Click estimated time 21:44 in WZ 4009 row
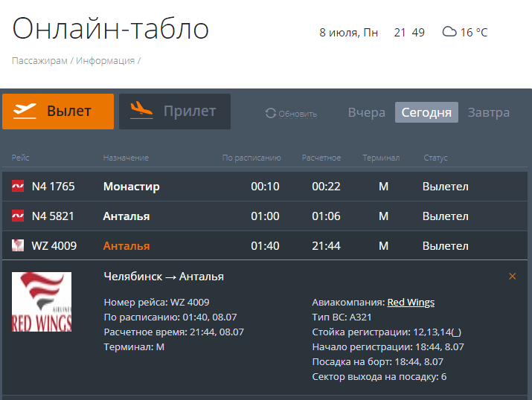 coord(326,246)
